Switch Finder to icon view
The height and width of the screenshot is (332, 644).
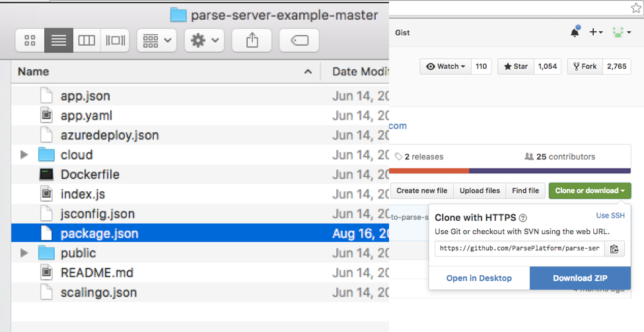[x=30, y=40]
